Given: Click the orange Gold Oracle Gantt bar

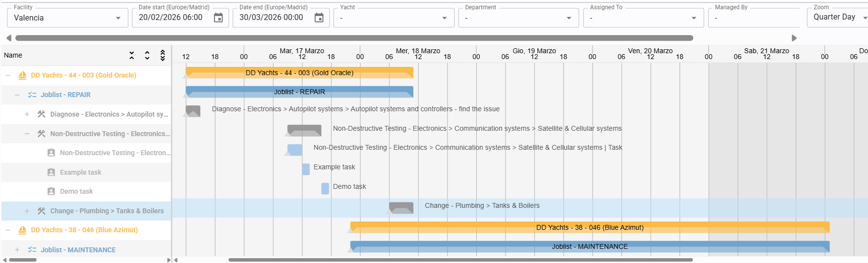Looking at the screenshot, I should click(x=299, y=73).
